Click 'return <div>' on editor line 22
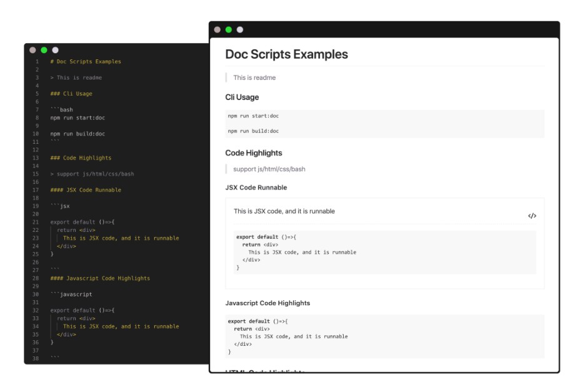 click(76, 230)
